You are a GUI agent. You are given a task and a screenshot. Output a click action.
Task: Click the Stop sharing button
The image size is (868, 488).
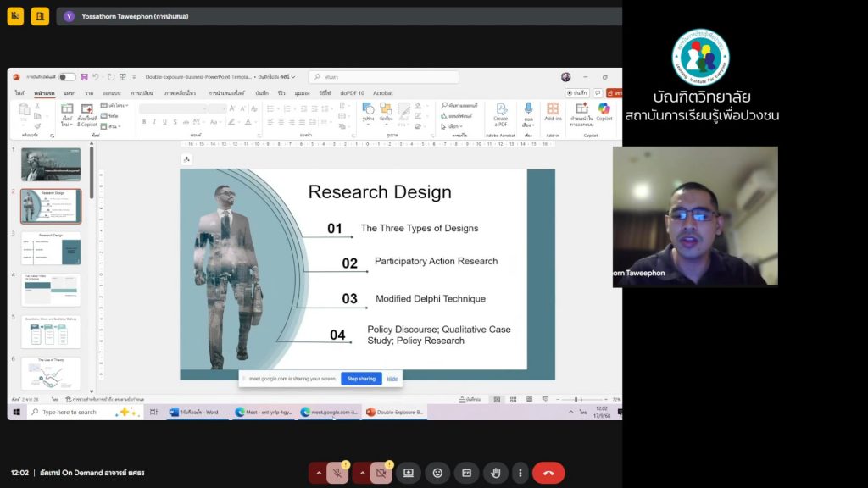(361, 379)
